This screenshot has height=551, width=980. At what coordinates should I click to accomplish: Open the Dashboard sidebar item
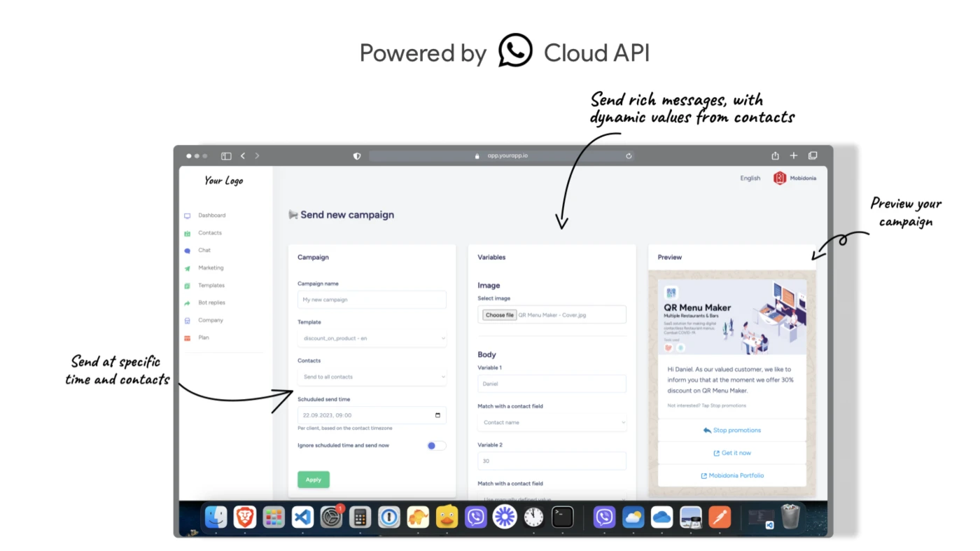tap(211, 216)
